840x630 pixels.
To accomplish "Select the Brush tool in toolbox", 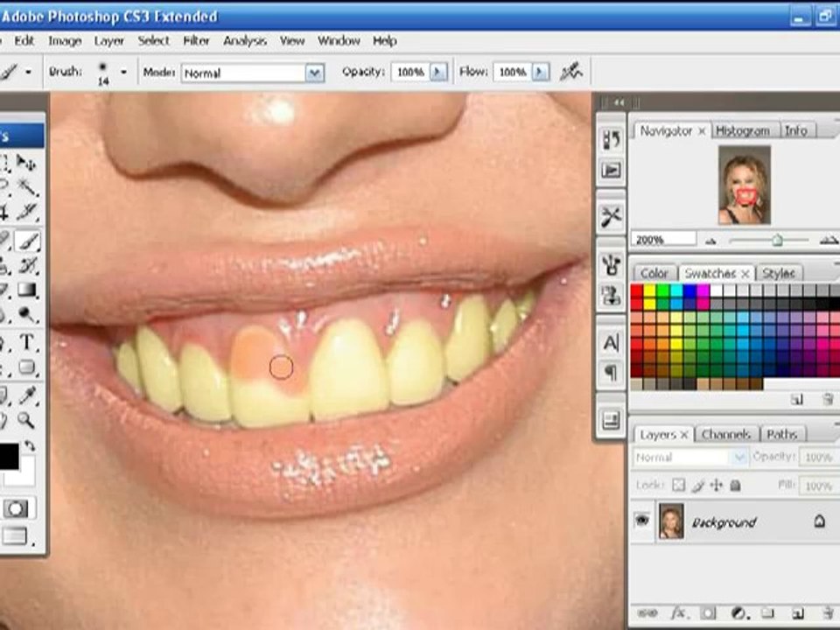I will tap(27, 241).
